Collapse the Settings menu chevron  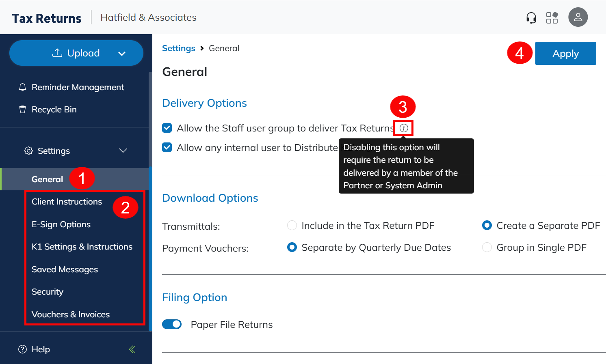click(123, 151)
